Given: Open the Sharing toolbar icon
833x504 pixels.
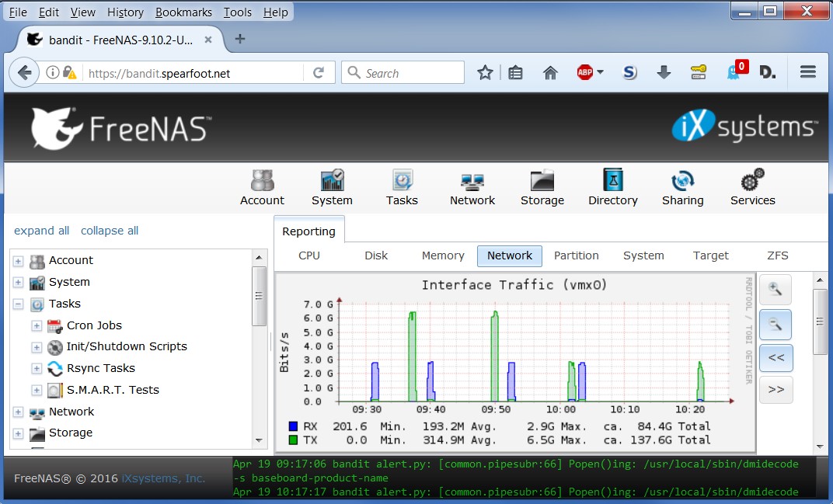Looking at the screenshot, I should click(x=682, y=181).
